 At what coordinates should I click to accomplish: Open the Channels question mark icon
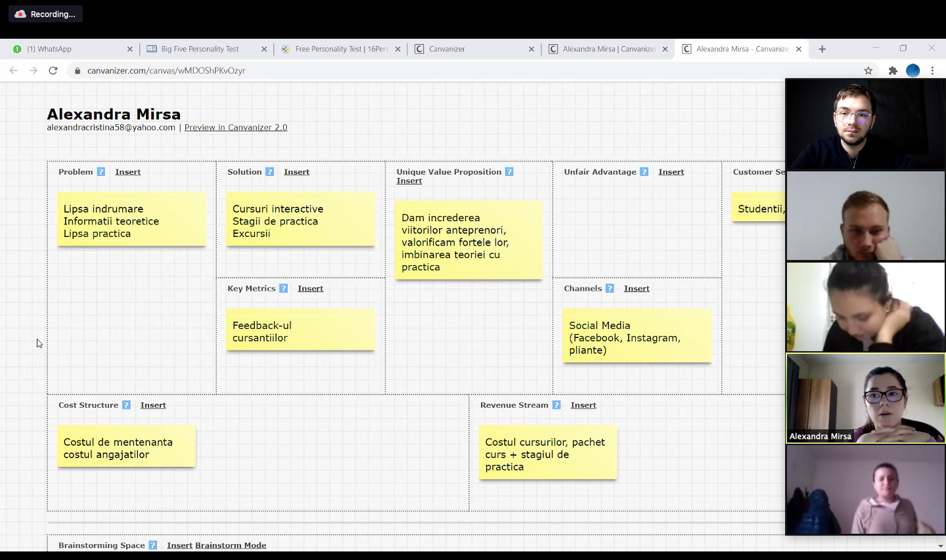coord(610,288)
